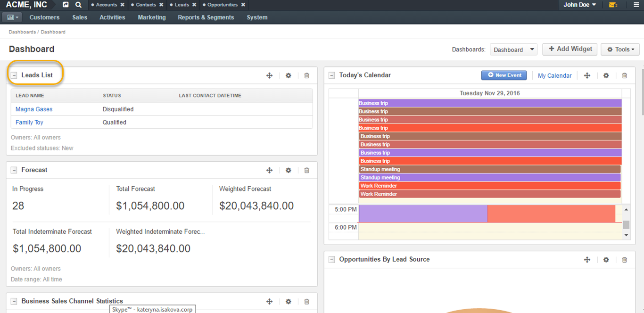The width and height of the screenshot is (644, 313).
Task: Close the pinned Contacts tab
Action: click(x=161, y=5)
